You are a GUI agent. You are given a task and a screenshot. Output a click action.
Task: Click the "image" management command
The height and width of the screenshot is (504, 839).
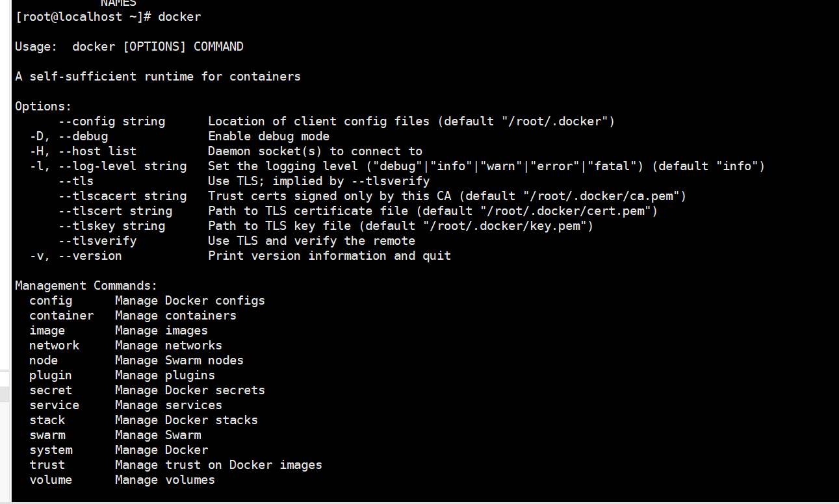click(47, 331)
